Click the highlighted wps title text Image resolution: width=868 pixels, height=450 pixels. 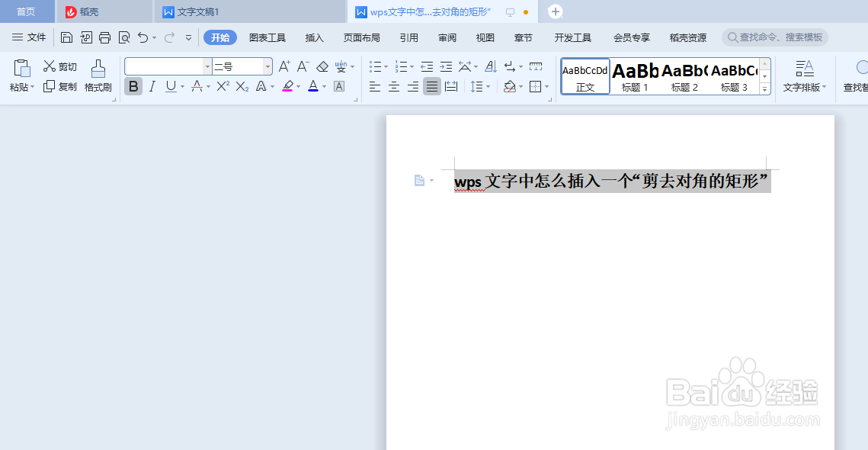(612, 182)
